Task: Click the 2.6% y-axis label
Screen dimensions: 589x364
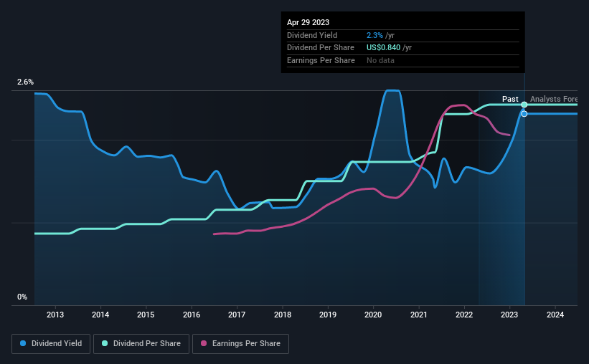Action: point(25,82)
